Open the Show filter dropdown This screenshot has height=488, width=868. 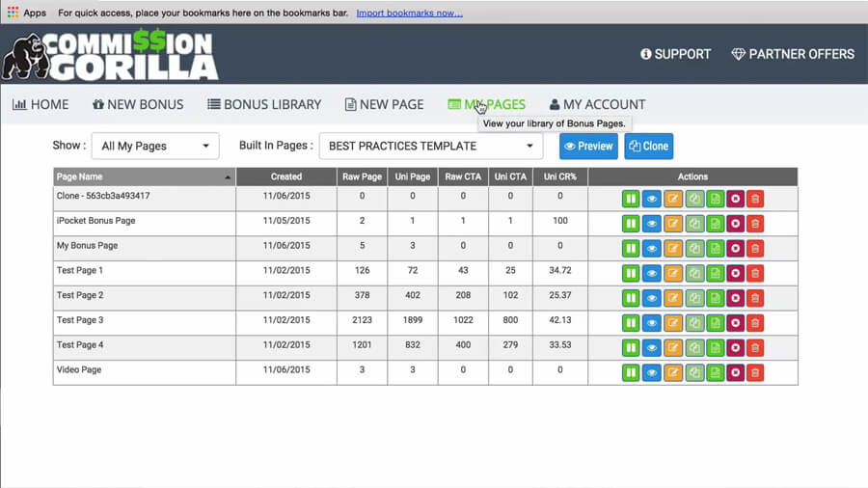[x=154, y=147]
